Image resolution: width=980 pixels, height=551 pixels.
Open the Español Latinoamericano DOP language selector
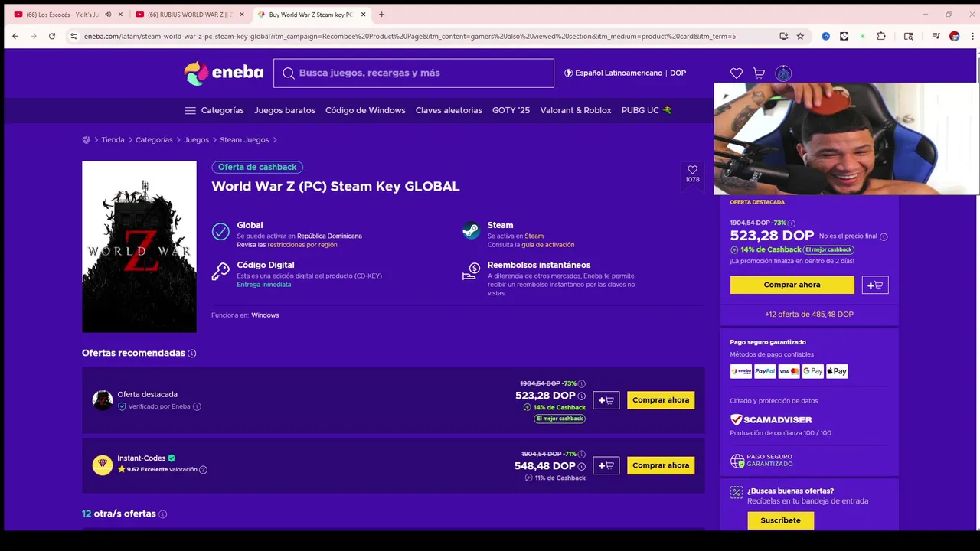[625, 73]
